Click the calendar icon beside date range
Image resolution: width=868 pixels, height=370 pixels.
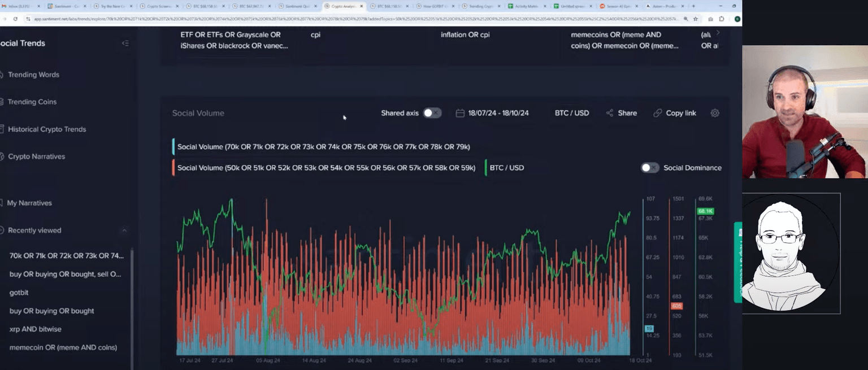coord(460,113)
